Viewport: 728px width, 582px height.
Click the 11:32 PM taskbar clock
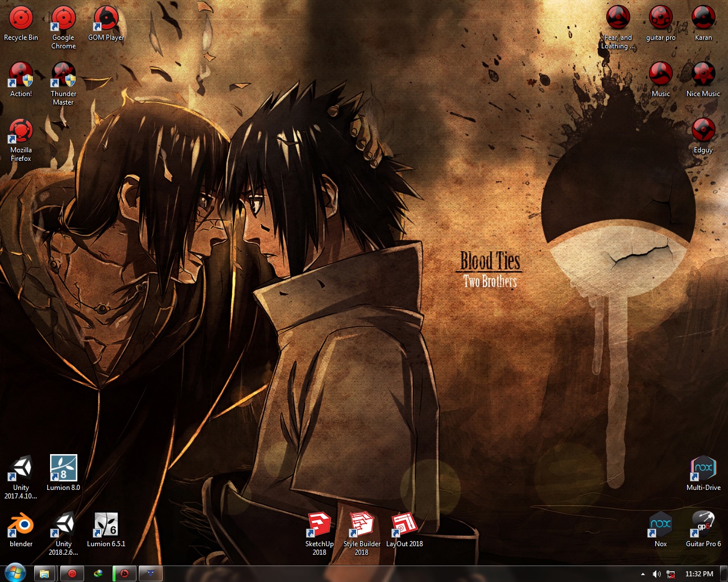[699, 574]
